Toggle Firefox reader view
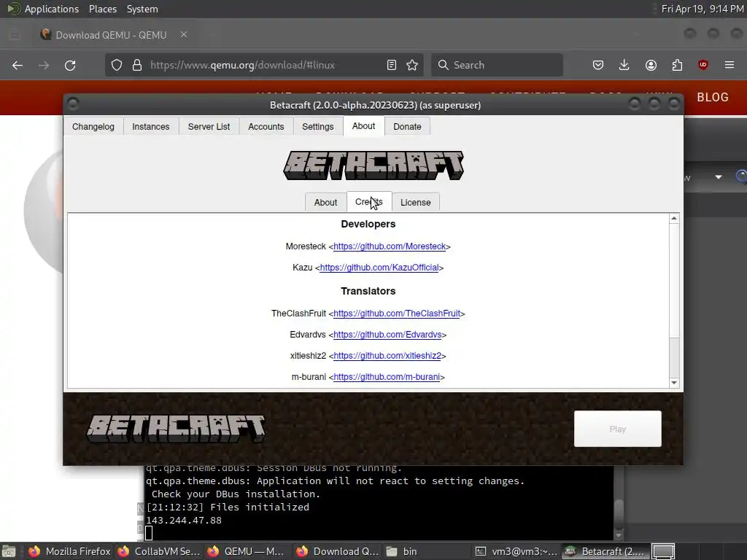747x560 pixels. (392, 65)
